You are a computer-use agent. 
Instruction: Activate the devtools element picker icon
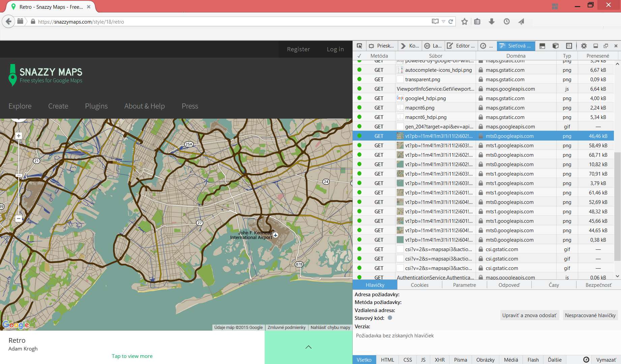point(359,46)
